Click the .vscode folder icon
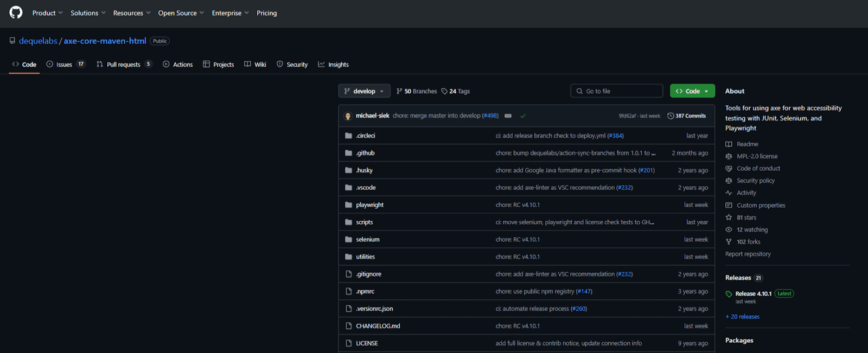868x353 pixels. click(x=349, y=188)
